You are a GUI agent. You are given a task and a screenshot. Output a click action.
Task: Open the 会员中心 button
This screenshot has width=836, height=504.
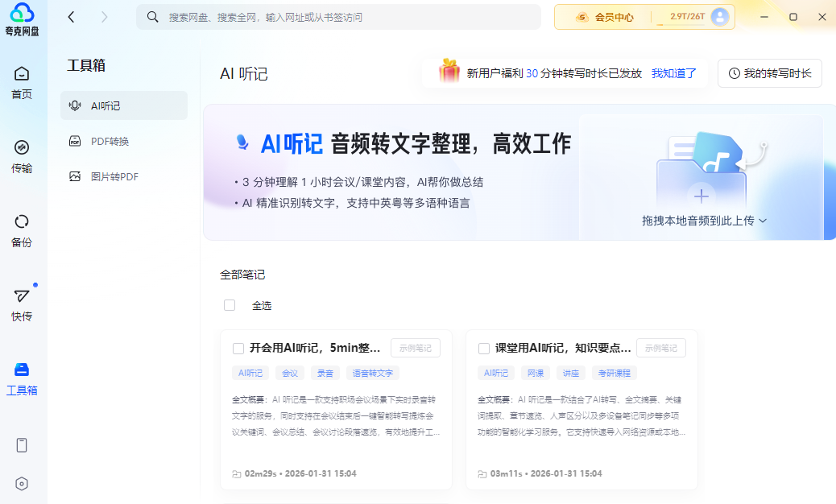tap(605, 17)
